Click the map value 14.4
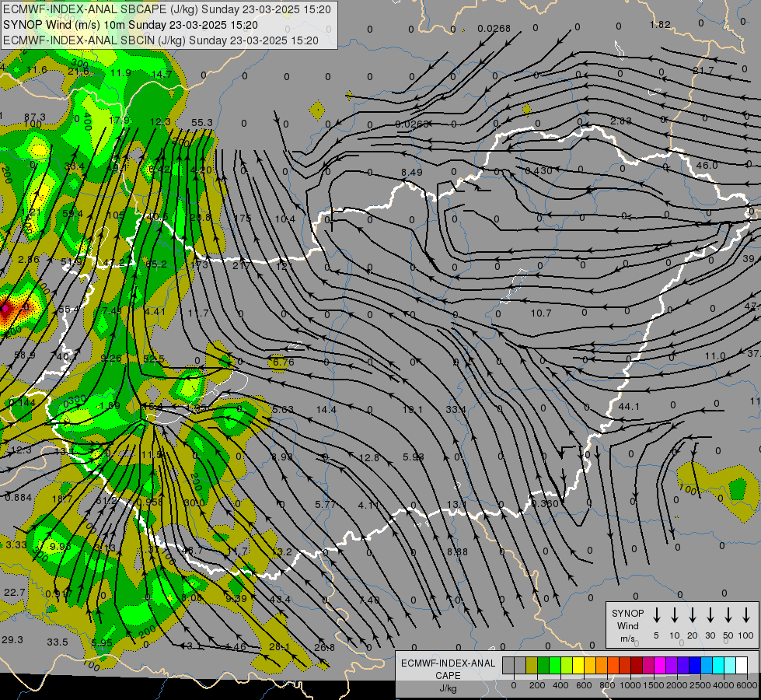 (x=326, y=410)
